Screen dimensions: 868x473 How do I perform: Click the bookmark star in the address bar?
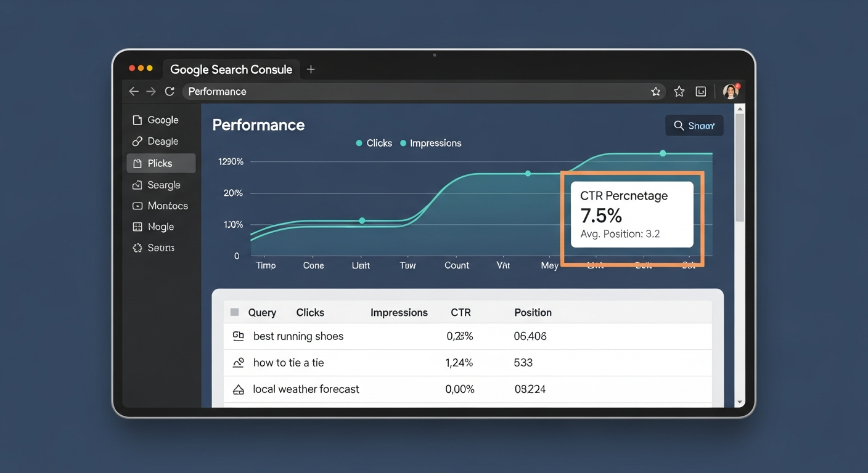point(655,91)
